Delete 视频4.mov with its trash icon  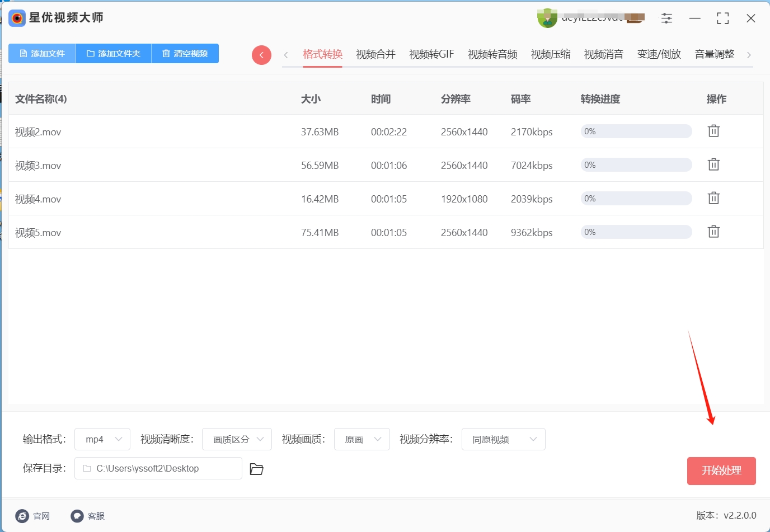713,198
